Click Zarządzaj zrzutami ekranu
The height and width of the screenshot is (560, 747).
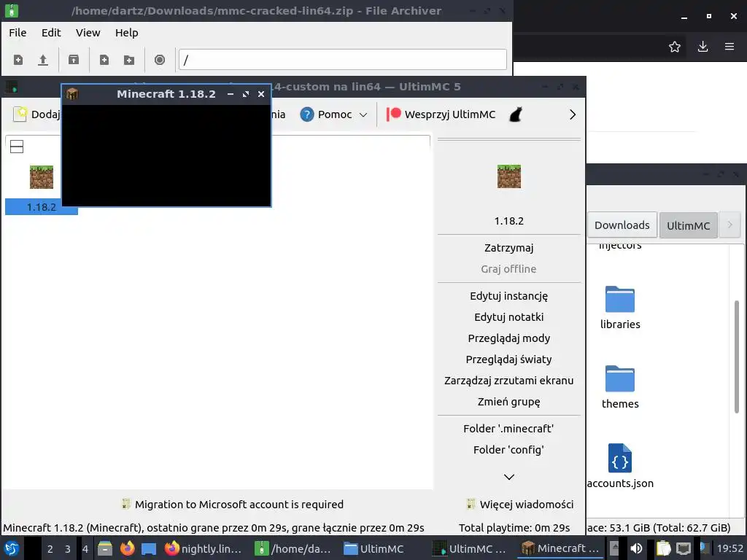508,381
